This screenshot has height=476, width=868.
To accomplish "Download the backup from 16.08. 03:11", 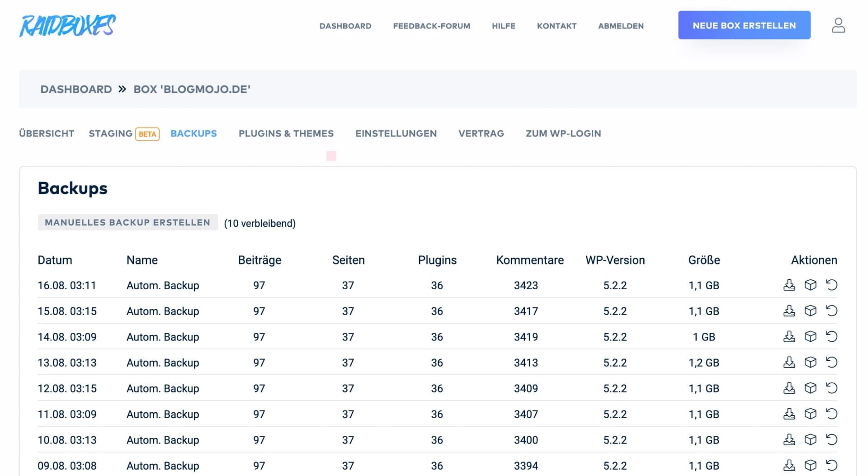I will (x=789, y=285).
